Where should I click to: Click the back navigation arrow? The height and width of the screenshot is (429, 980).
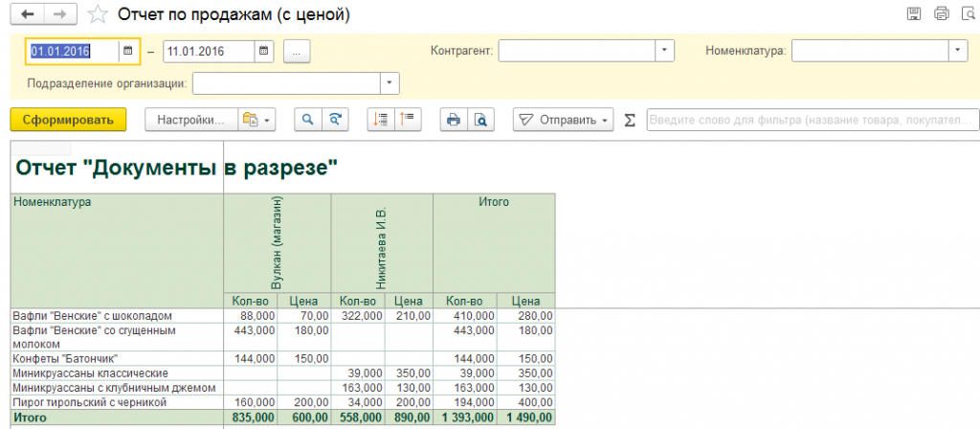click(27, 13)
